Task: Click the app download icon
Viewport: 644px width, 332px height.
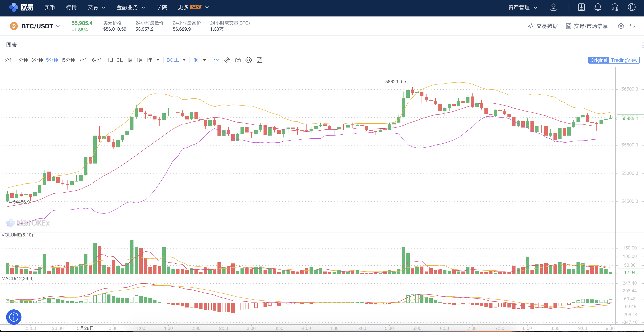Action: (x=581, y=7)
